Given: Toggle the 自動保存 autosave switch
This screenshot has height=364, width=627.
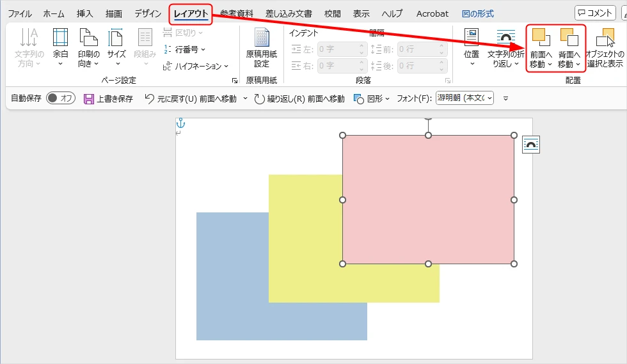Looking at the screenshot, I should 61,98.
